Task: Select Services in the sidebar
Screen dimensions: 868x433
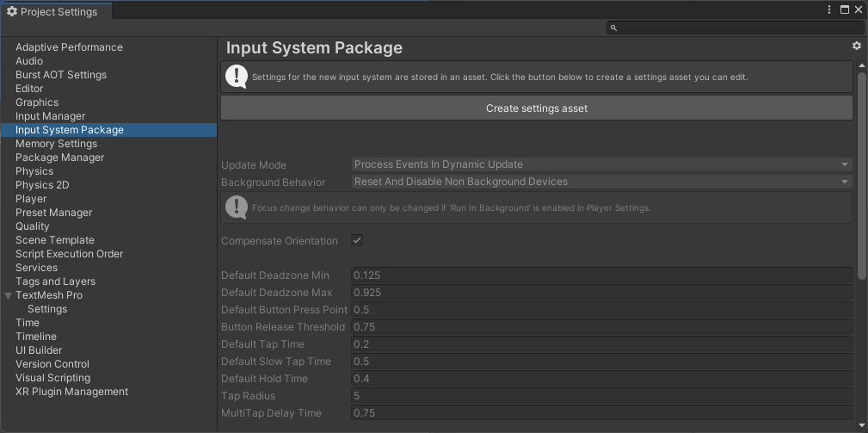Action: pos(36,268)
